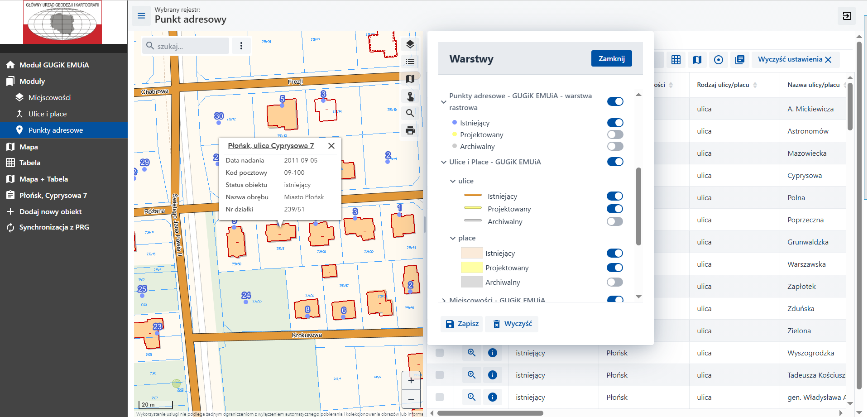
Task: Collapse the place subgroup
Action: coord(453,238)
